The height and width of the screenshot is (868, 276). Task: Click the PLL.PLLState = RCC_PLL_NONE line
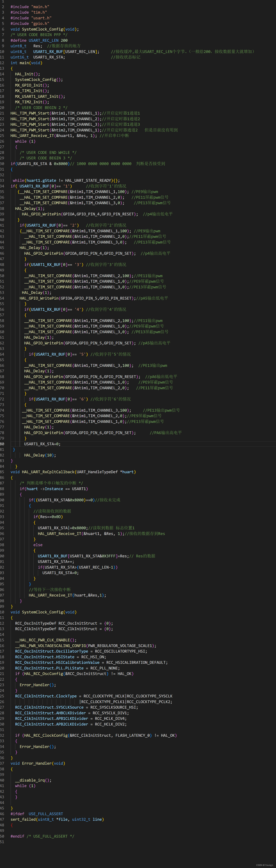(x=67, y=668)
